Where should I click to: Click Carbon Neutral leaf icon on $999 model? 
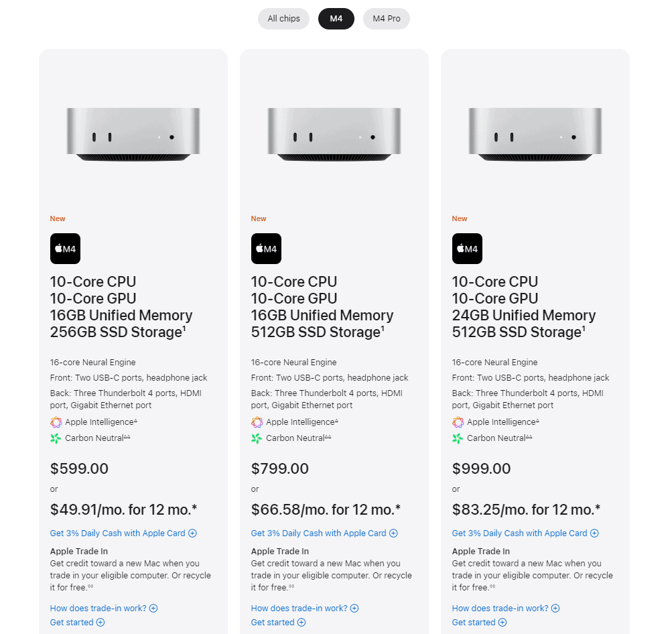click(458, 438)
